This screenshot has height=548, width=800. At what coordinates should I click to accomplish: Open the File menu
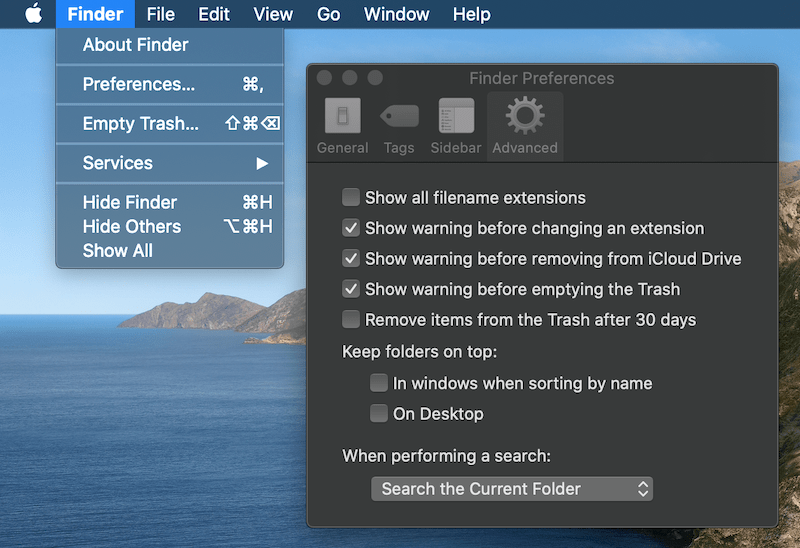coord(161,14)
